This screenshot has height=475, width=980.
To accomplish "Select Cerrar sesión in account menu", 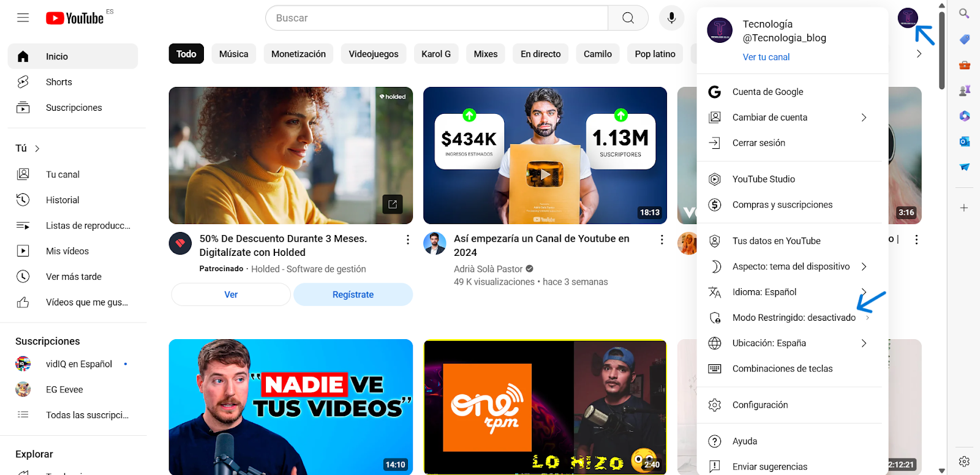I will [x=792, y=143].
